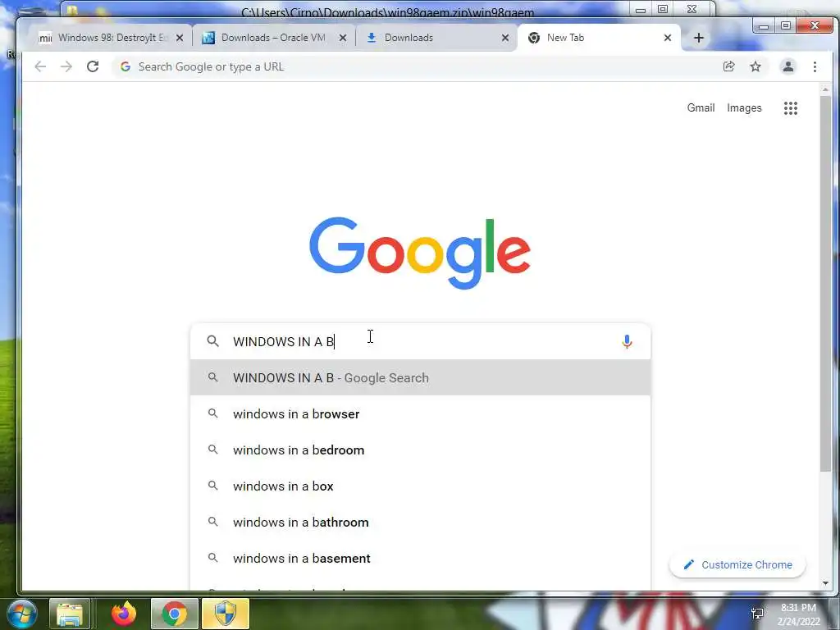Close the New Tab tab
The width and height of the screenshot is (840, 630).
(x=668, y=38)
